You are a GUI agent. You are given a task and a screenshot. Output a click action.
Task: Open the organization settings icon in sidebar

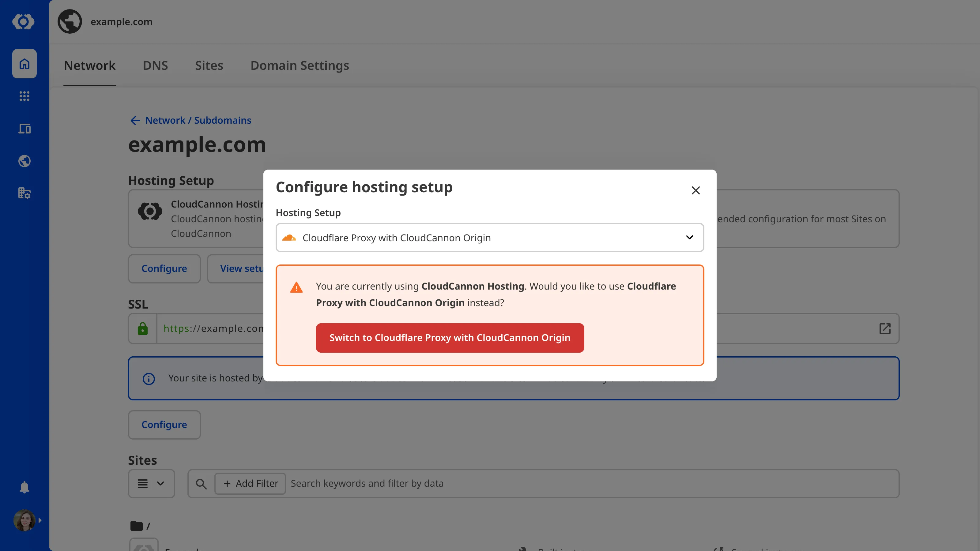(24, 193)
